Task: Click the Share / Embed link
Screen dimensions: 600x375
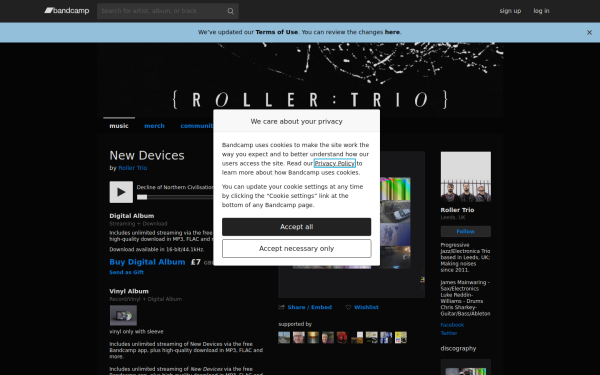Action: [310, 307]
